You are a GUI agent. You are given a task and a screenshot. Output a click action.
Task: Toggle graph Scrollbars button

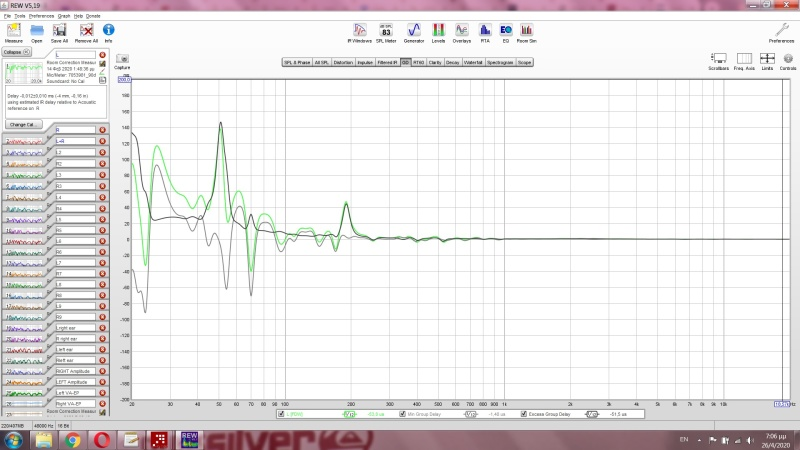click(x=717, y=62)
